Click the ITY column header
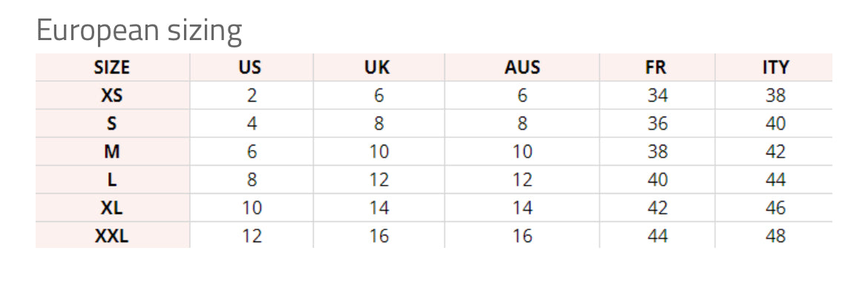The image size is (868, 297). [775, 68]
